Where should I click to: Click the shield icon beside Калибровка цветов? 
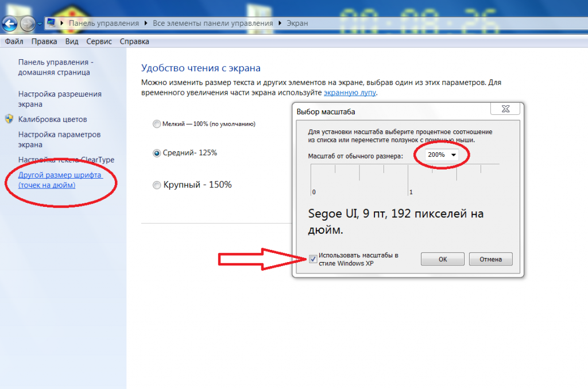pyautogui.click(x=9, y=120)
